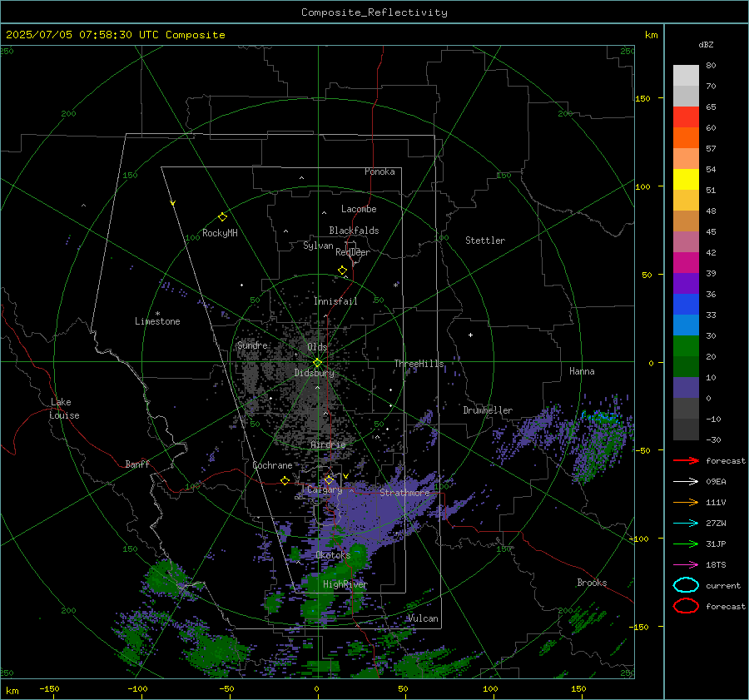
Task: Click the red forecast ellipse icon
Action: (x=686, y=606)
